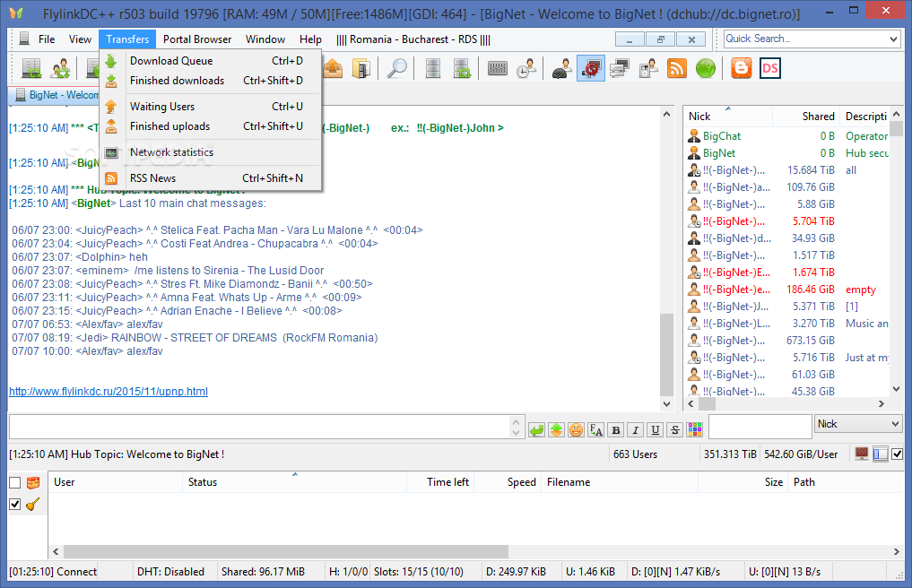Select the BigNet operator user row
The image size is (912, 588).
pyautogui.click(x=786, y=153)
